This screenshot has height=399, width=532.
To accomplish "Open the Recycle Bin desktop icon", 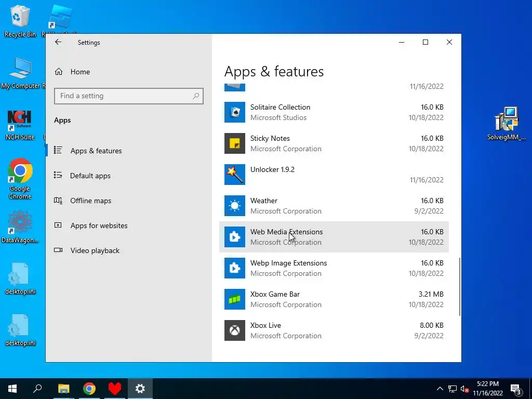I will tap(20, 21).
